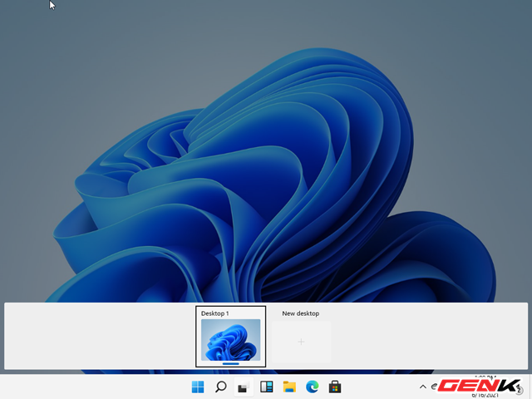Screen dimensions: 532x399
Task: Add a New desktop with plus tile
Action: tap(301, 342)
